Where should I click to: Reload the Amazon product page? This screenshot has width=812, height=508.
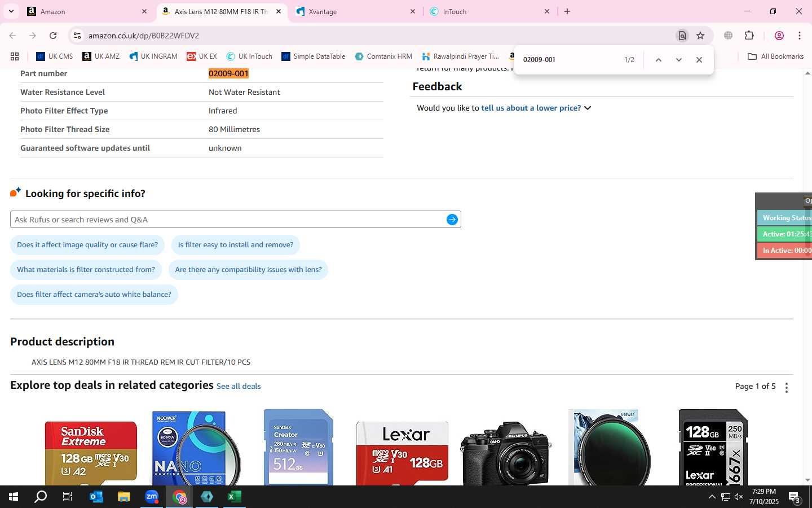53,36
